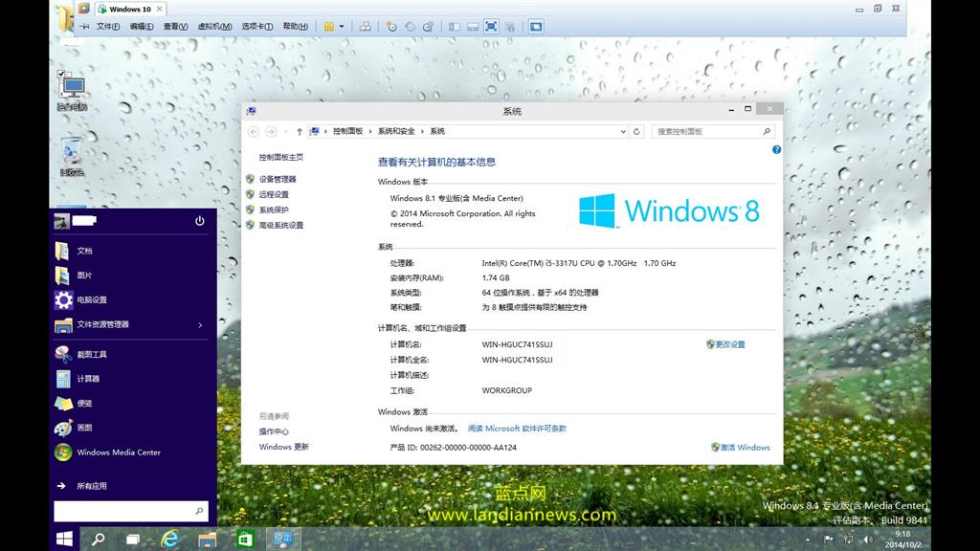
Task: Click the 搜索控制面板 search field
Action: pos(714,131)
